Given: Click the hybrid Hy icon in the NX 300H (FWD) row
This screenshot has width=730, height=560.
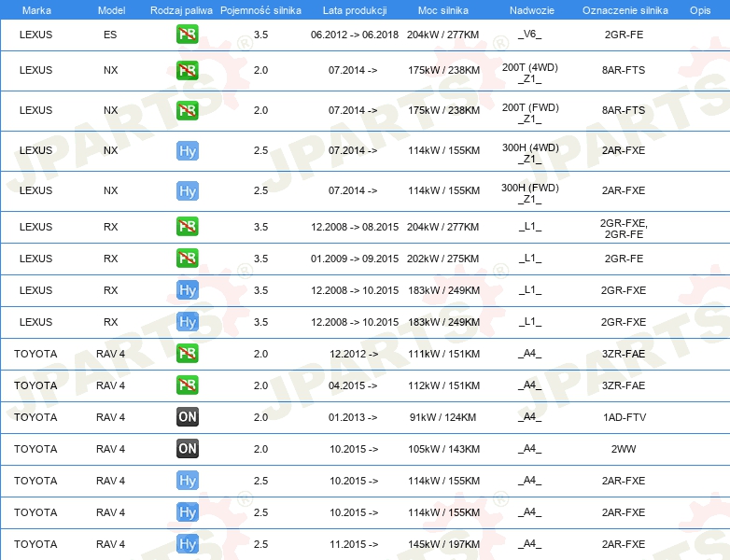Looking at the screenshot, I should click(188, 190).
